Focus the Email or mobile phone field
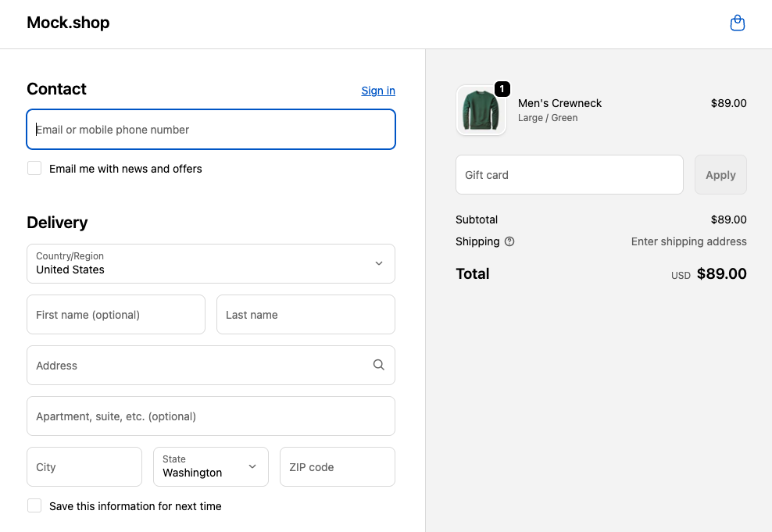This screenshot has height=532, width=772. (x=211, y=130)
